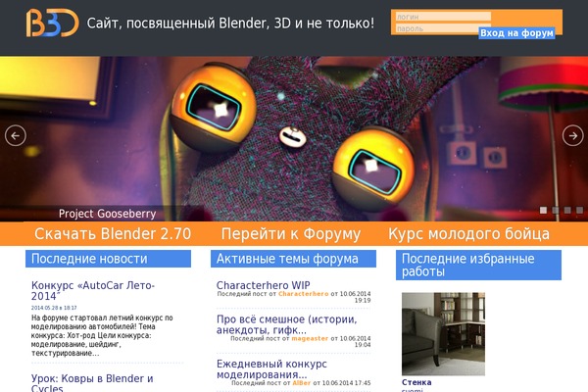
Task: Go to the previous slide with left arrow
Action: click(x=16, y=135)
